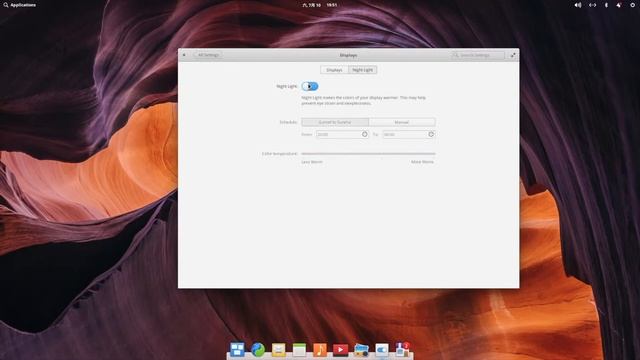Launch the web browser from dock
Viewport: 640px width, 360px height.
pyautogui.click(x=258, y=350)
